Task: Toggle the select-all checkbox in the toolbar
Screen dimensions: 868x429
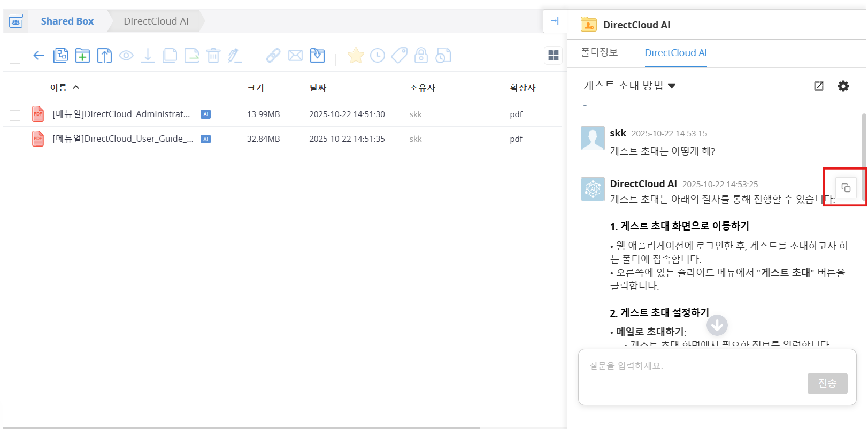Action: (15, 58)
